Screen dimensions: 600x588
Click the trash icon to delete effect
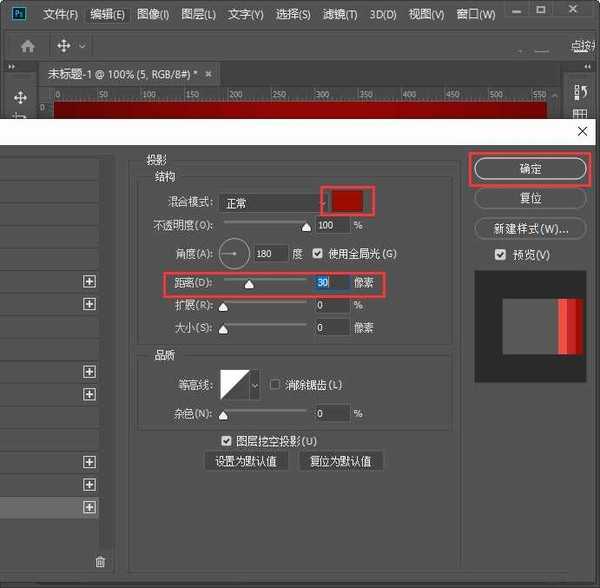(100, 562)
